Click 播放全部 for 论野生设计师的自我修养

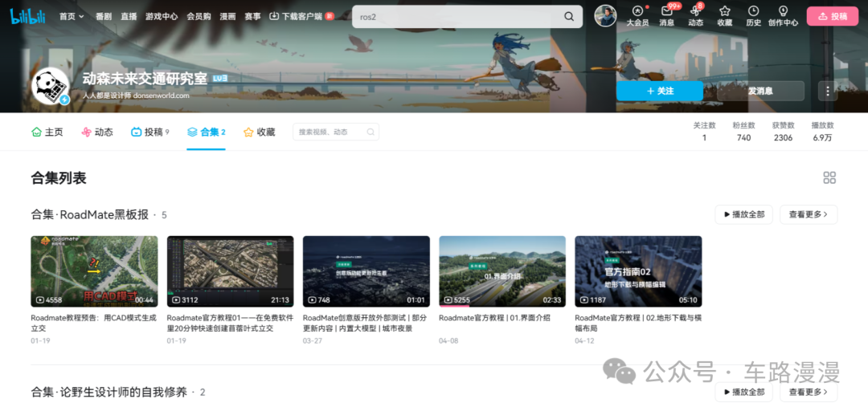point(743,392)
